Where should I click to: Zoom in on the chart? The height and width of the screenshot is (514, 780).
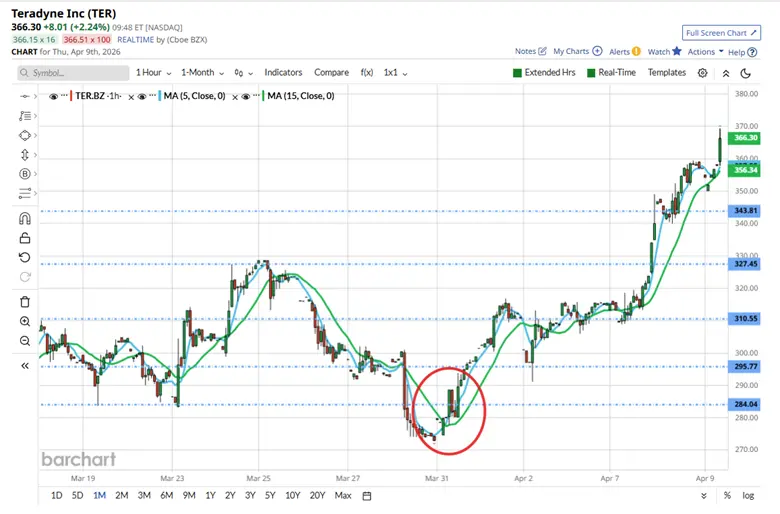(25, 321)
